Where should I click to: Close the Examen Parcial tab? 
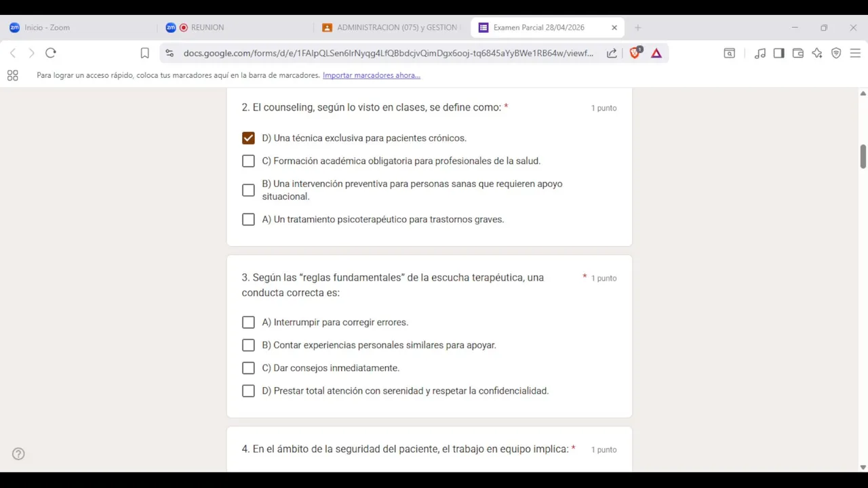coord(614,28)
